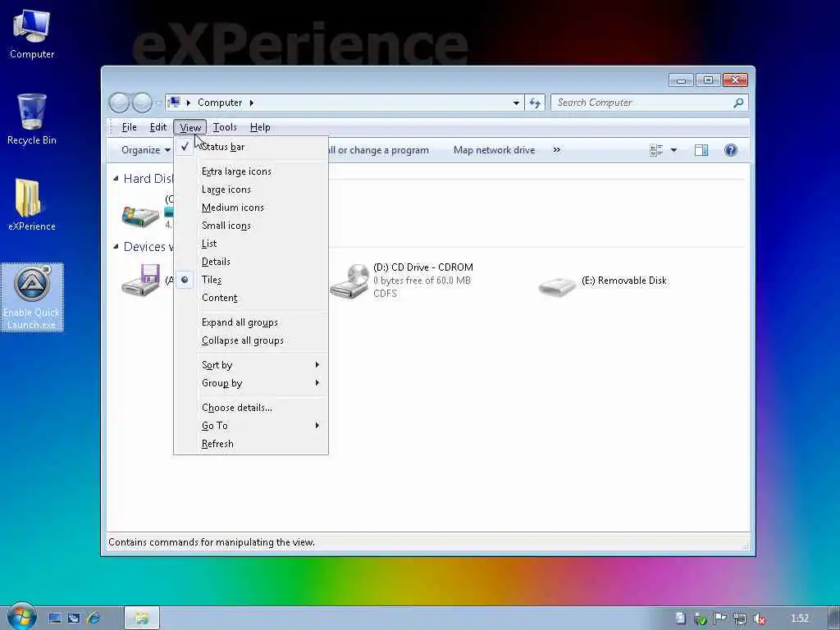Expand the Sort by submenu
Viewport: 840px width, 630px height.
click(x=251, y=365)
